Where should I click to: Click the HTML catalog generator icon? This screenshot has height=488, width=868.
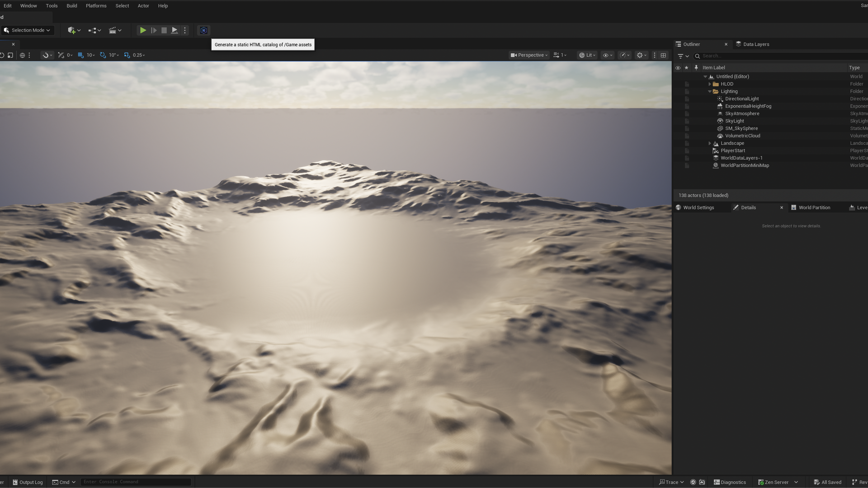204,30
